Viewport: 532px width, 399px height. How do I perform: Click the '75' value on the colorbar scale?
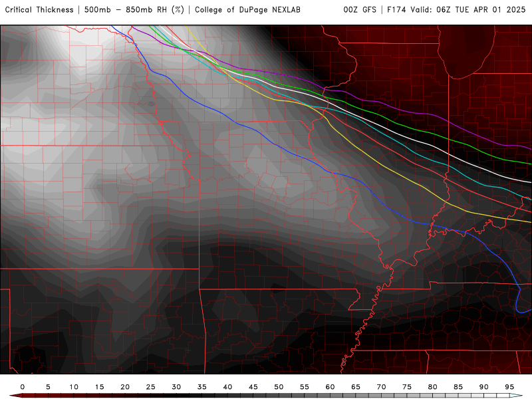point(407,387)
